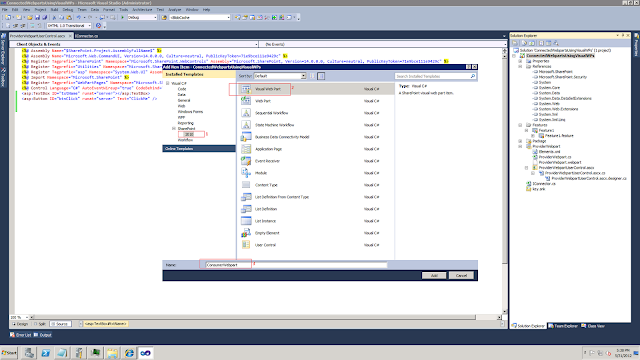The height and width of the screenshot is (360, 640).
Task: Switch to the IConnector.cs tab
Action: point(87,36)
